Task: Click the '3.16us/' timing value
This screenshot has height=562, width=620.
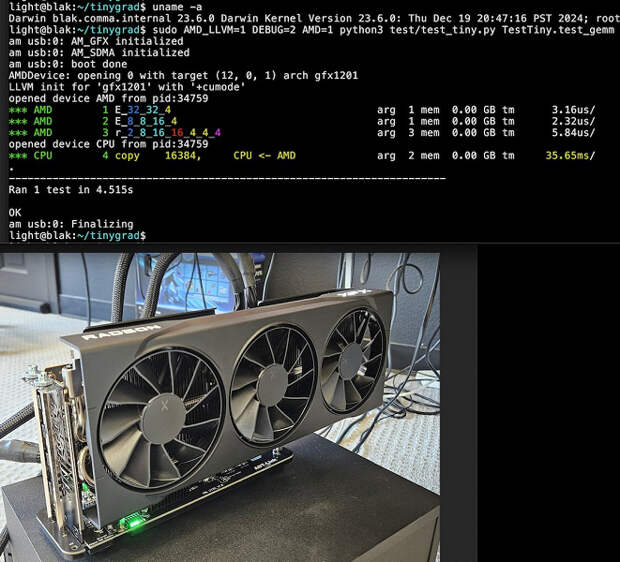Action: 573,110
